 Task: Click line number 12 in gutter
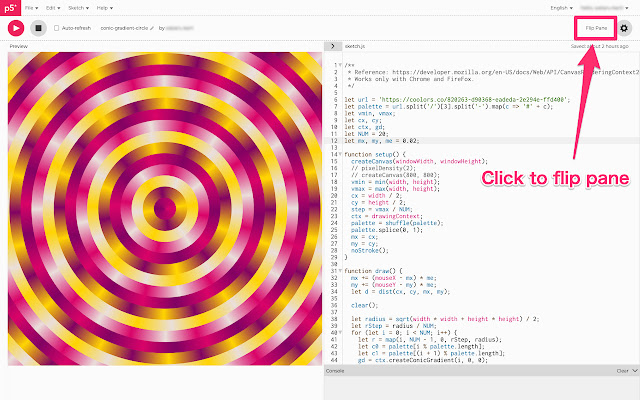(335, 141)
